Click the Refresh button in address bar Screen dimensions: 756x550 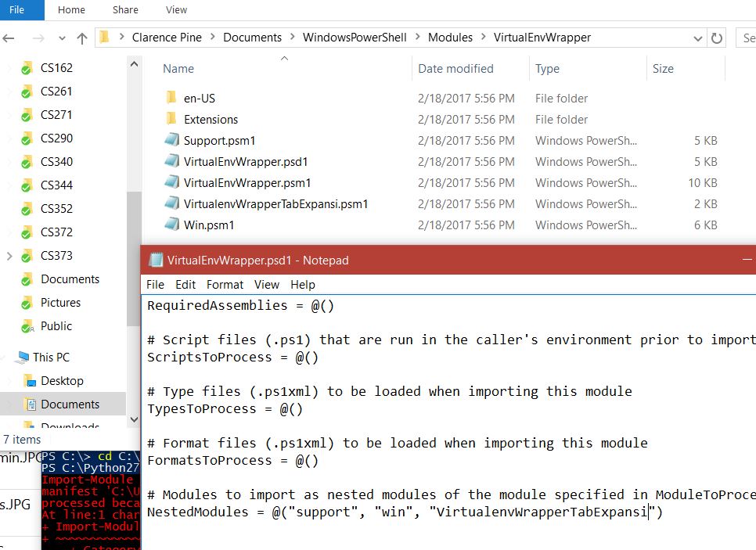tap(716, 38)
